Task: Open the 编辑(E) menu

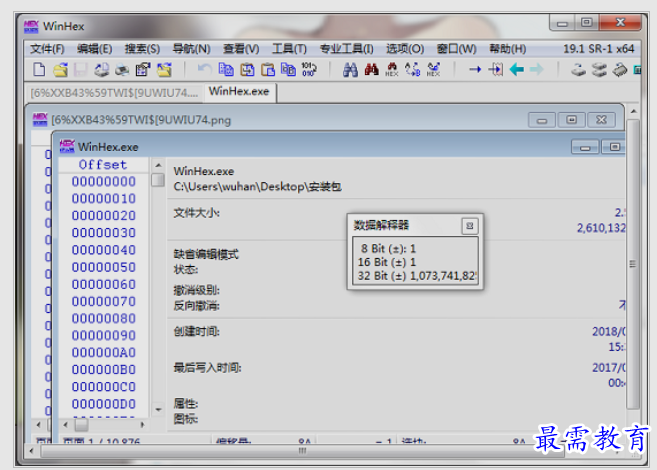Action: (x=94, y=49)
